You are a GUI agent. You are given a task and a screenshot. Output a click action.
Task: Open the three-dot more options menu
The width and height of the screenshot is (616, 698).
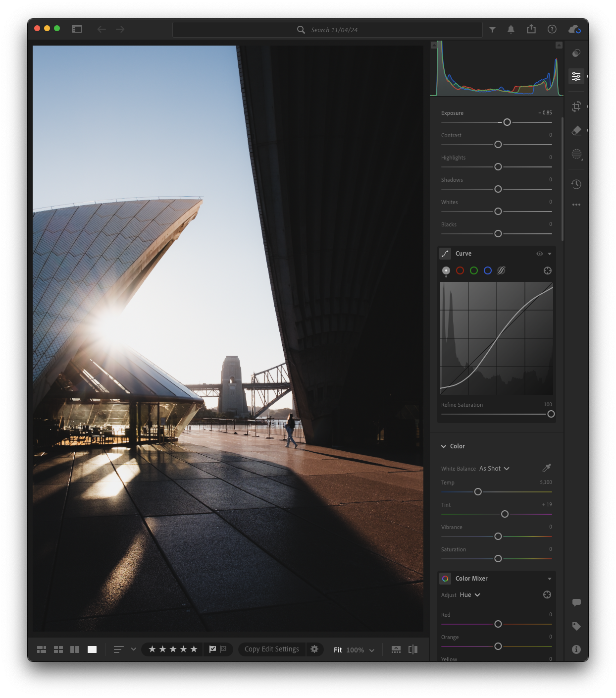[x=576, y=205]
